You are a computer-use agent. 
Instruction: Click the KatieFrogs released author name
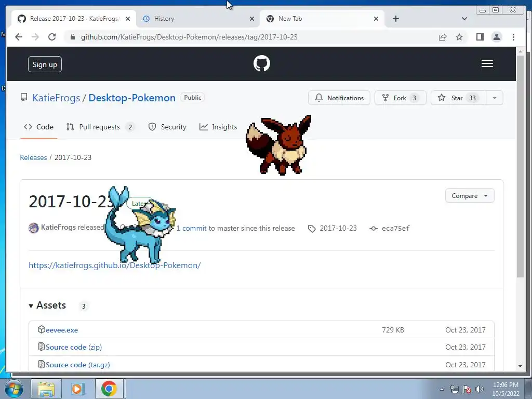tap(58, 227)
